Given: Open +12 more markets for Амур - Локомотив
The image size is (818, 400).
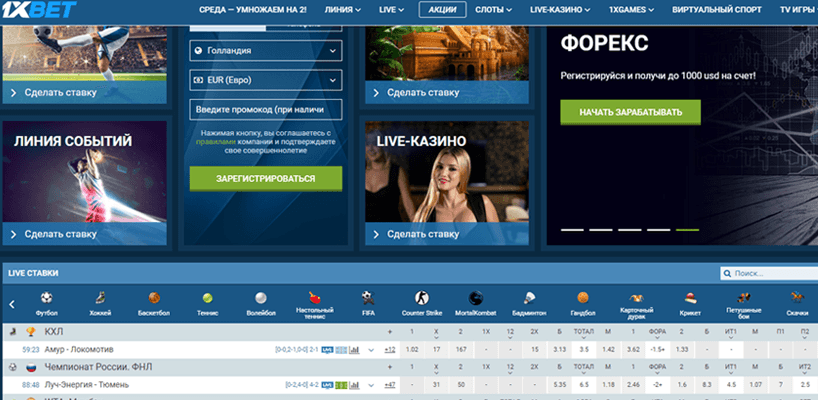Looking at the screenshot, I should click(x=390, y=350).
